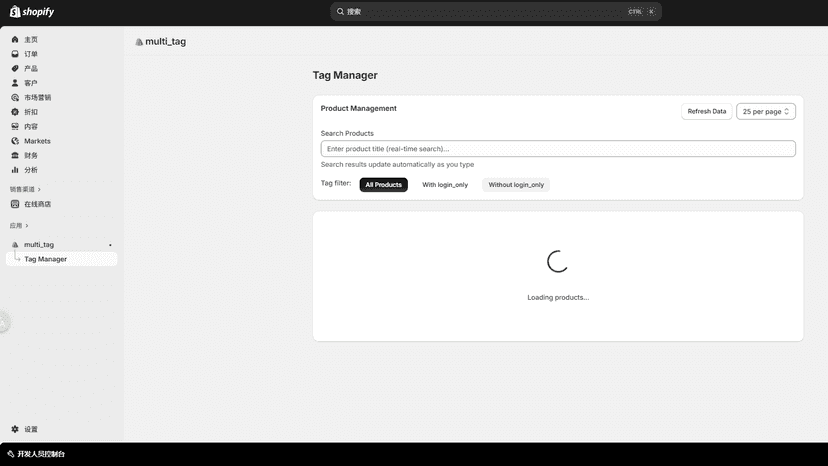Image resolution: width=828 pixels, height=466 pixels.
Task: Open the Tag Manager sidebar item
Action: click(61, 259)
